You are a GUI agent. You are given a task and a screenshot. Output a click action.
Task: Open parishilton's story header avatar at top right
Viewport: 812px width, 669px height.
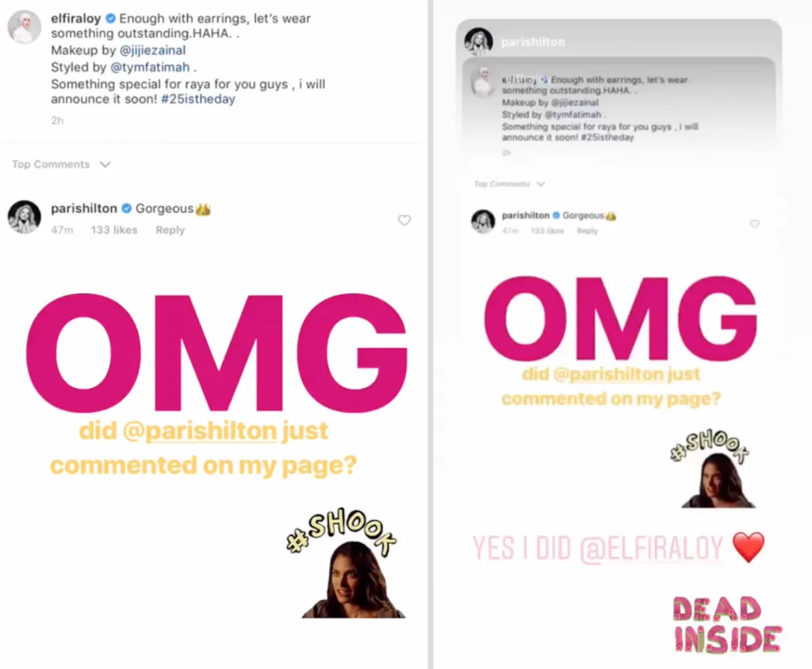[478, 42]
